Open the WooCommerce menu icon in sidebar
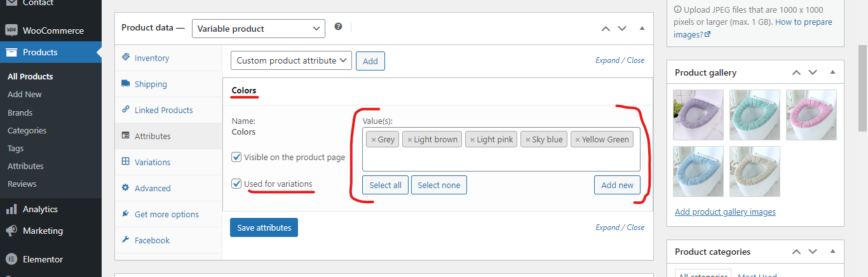 click(x=11, y=30)
